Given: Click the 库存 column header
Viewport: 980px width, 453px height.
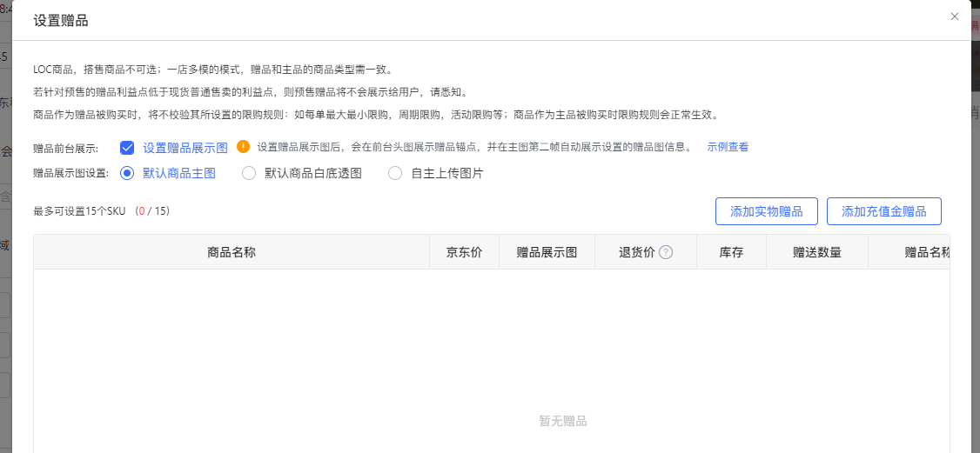Looking at the screenshot, I should pyautogui.click(x=731, y=252).
